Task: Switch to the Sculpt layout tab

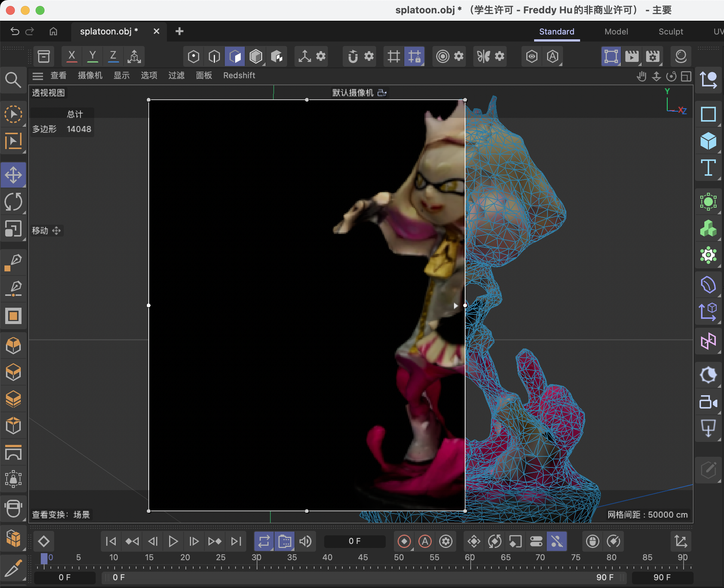Action: pyautogui.click(x=671, y=32)
